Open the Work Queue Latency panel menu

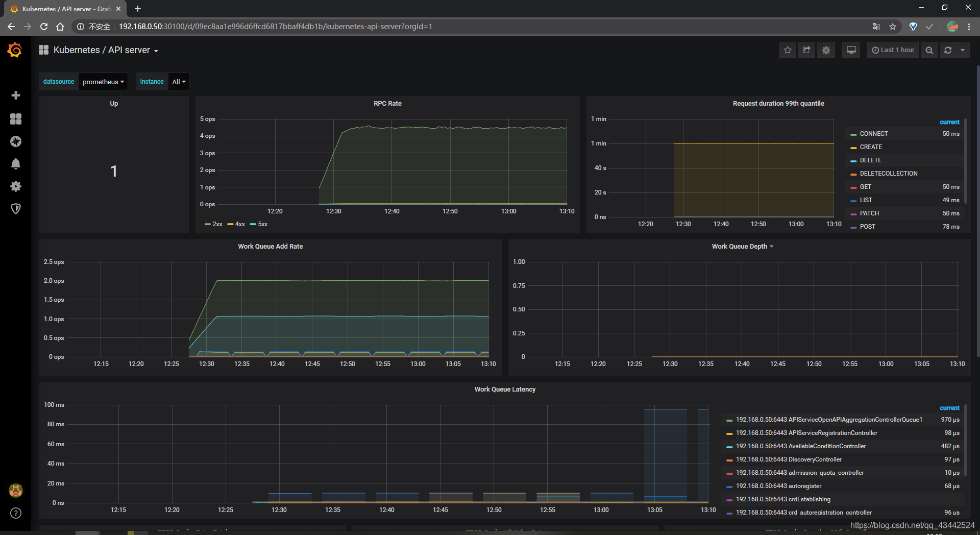[x=505, y=390]
